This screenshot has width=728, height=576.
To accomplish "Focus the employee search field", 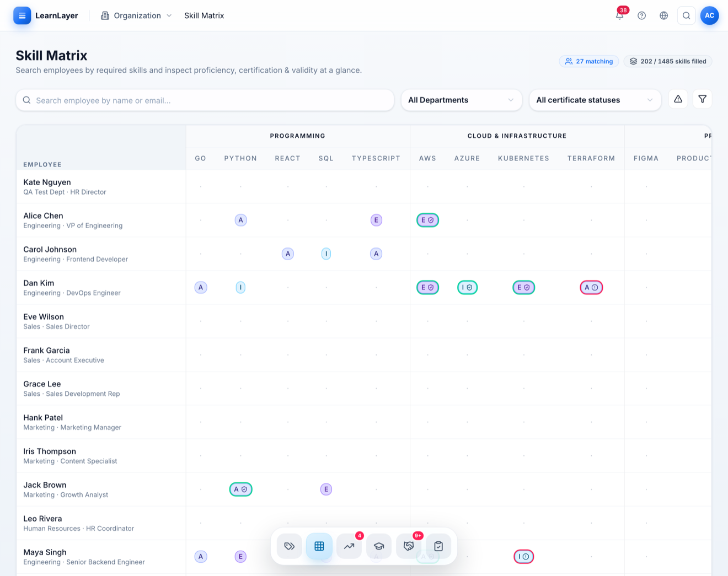I will pos(205,100).
